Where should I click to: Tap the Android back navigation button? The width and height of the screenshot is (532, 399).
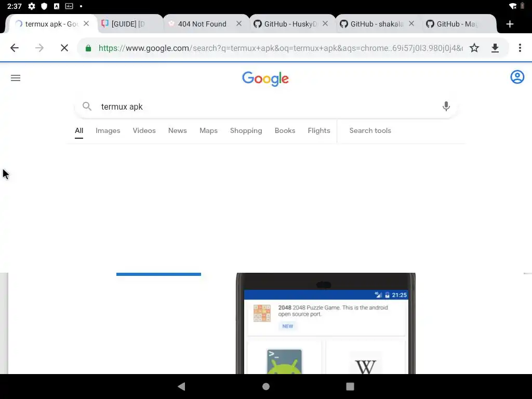tap(182, 386)
